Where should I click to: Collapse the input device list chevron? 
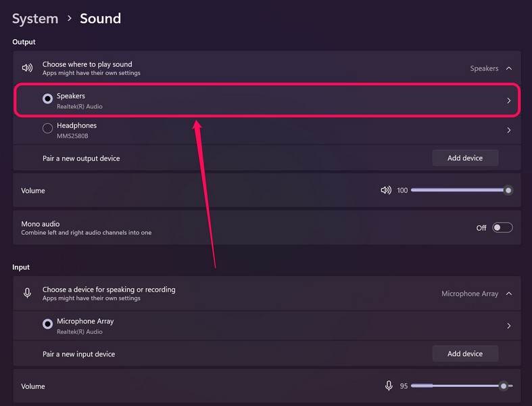[509, 294]
